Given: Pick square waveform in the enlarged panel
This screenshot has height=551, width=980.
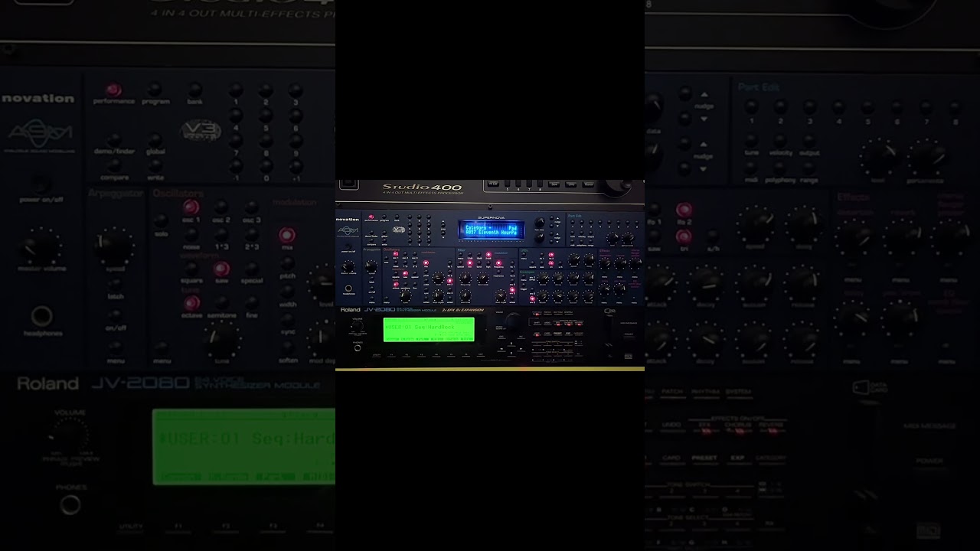Looking at the screenshot, I should point(191,269).
